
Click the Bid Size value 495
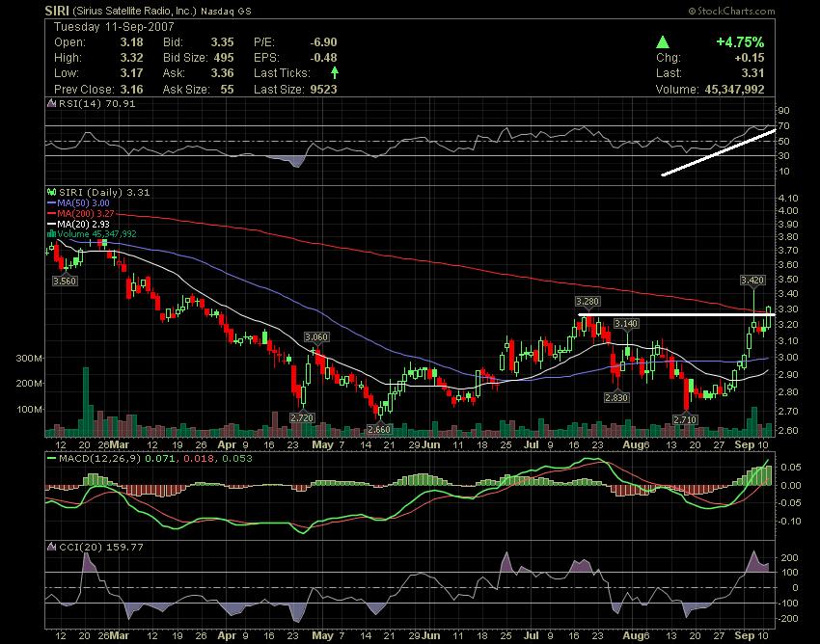tap(224, 58)
